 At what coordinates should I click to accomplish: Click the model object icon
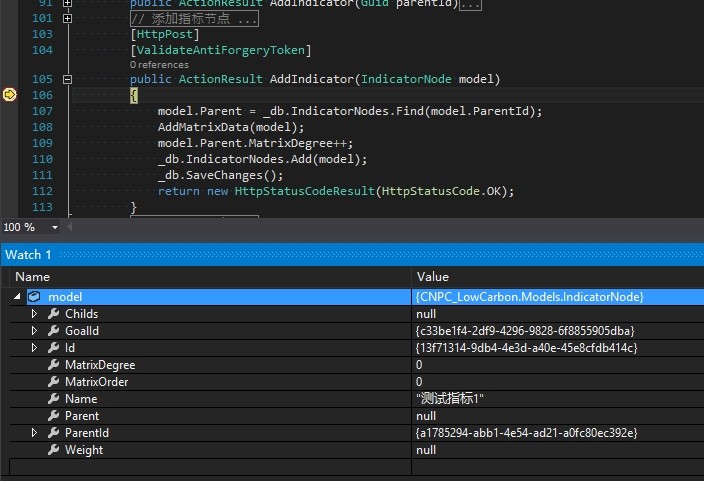[x=34, y=296]
